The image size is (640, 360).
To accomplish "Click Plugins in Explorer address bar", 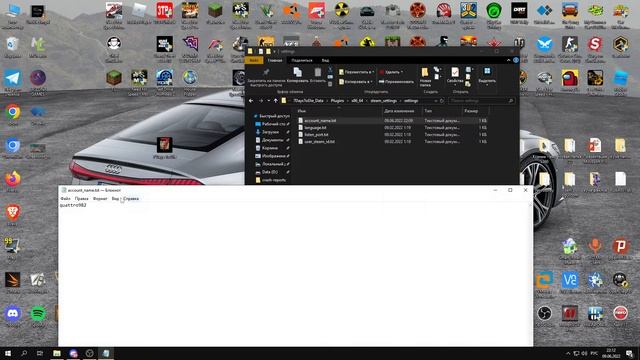I will pos(337,101).
